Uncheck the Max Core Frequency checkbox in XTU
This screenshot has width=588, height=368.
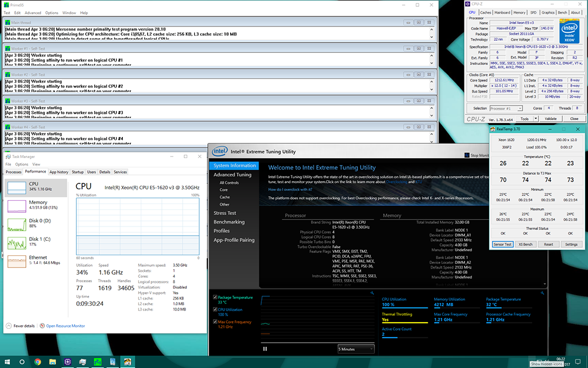(215, 322)
